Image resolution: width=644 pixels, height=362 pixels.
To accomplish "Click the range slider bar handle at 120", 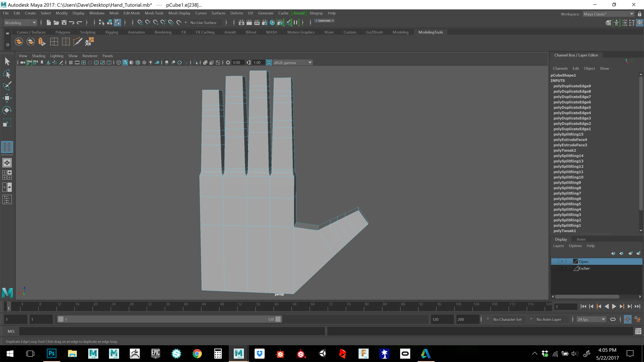I will [x=278, y=319].
